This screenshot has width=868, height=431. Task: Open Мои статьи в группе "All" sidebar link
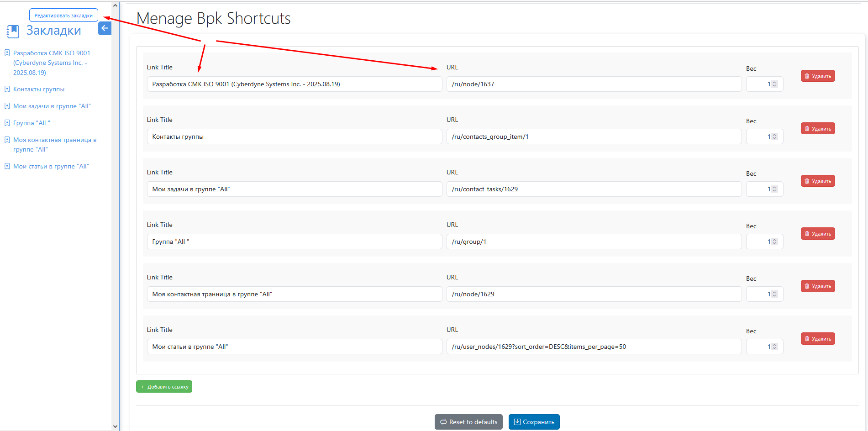coord(51,166)
